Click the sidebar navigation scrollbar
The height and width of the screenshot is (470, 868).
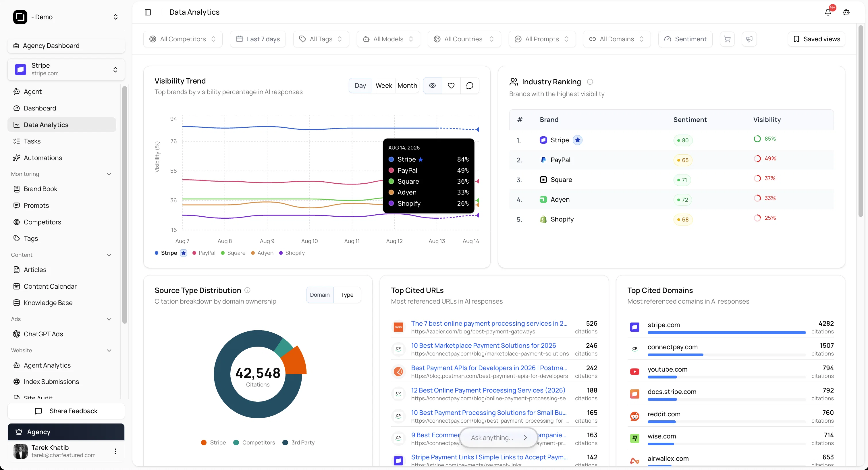(124, 205)
